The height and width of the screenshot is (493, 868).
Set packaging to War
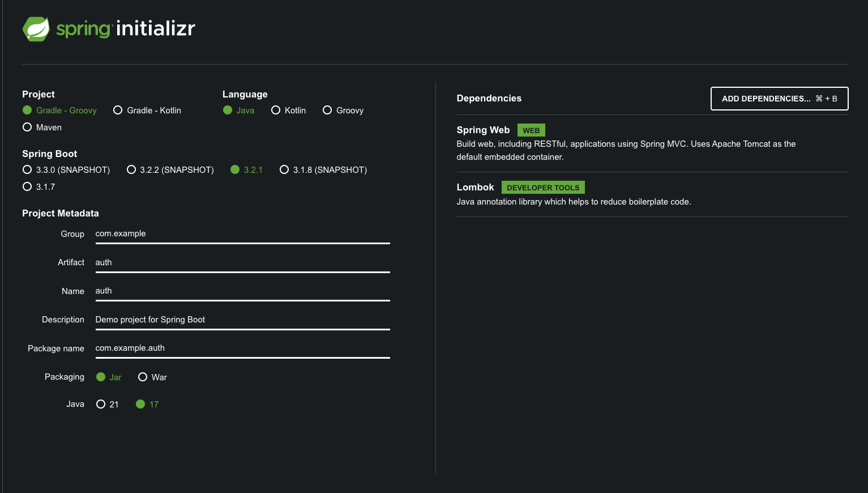[x=152, y=377]
